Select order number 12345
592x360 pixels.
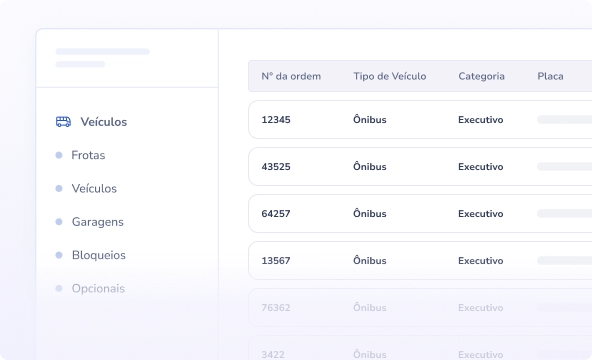[x=276, y=120]
